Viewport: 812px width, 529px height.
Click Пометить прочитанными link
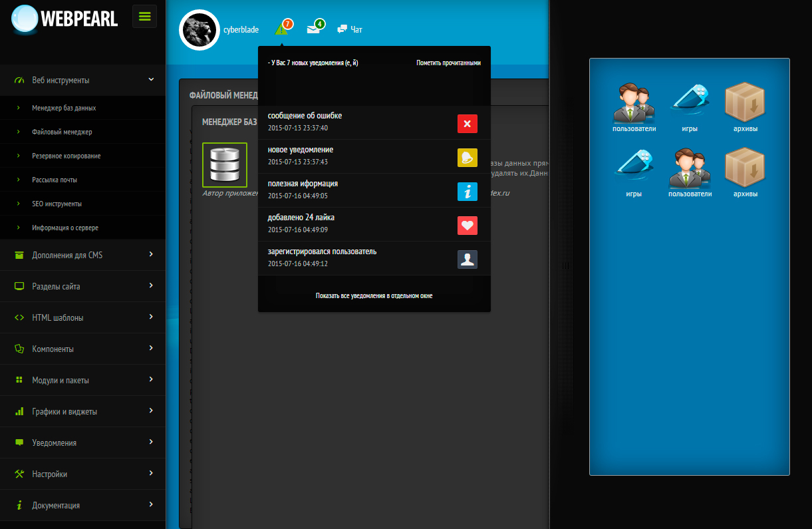pyautogui.click(x=448, y=63)
